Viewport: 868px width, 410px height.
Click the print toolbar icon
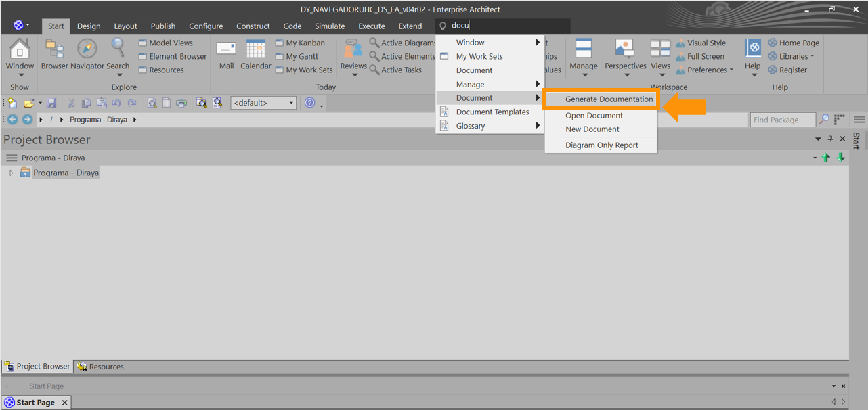(181, 103)
